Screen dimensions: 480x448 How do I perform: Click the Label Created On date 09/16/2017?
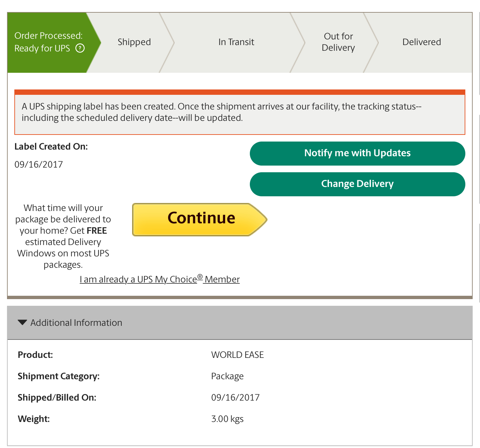tap(39, 165)
